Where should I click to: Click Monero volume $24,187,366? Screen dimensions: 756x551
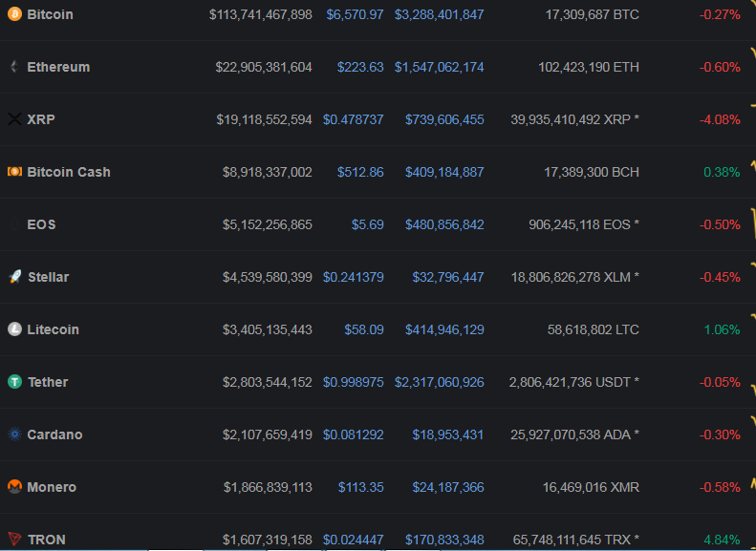tap(448, 487)
